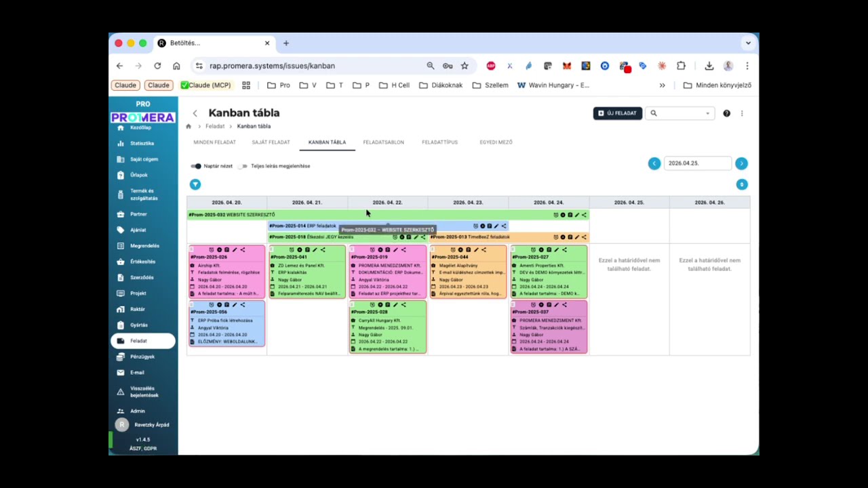The image size is (868, 488).
Task: Open Chrome tab search dropdown
Action: (748, 43)
